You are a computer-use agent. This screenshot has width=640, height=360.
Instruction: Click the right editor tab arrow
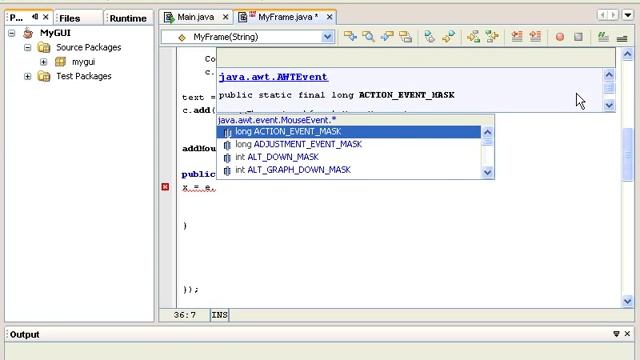[613, 16]
